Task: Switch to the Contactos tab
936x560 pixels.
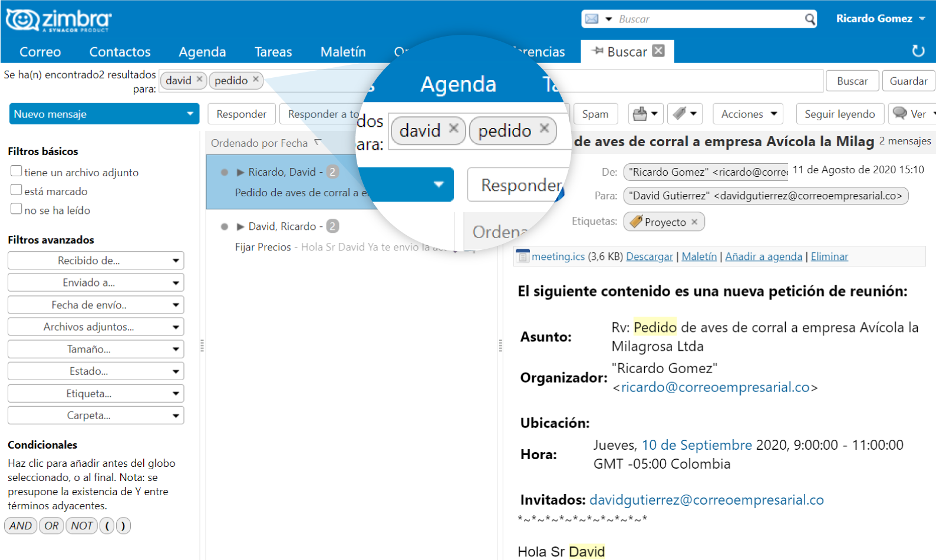Action: coord(120,52)
